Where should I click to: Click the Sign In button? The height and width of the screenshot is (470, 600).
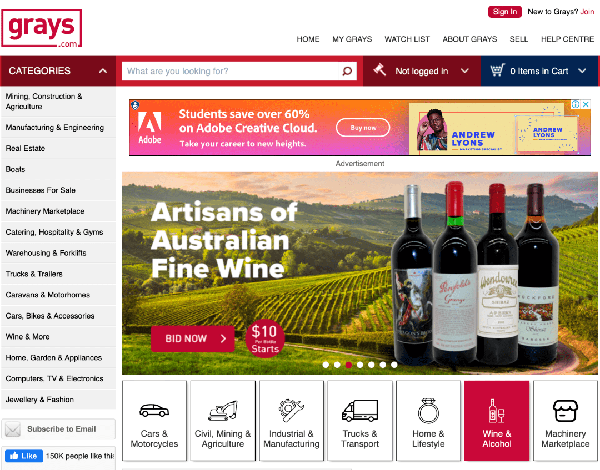pos(505,12)
